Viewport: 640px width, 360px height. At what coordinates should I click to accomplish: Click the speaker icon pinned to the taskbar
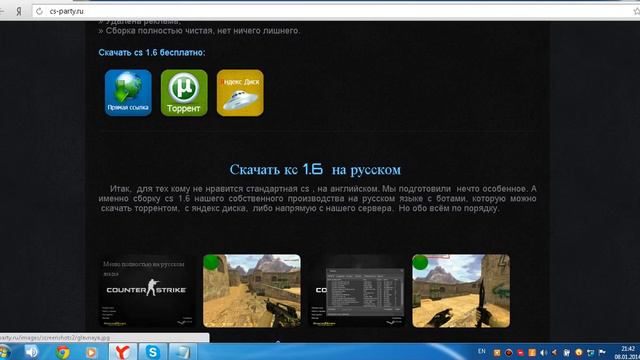point(32,352)
